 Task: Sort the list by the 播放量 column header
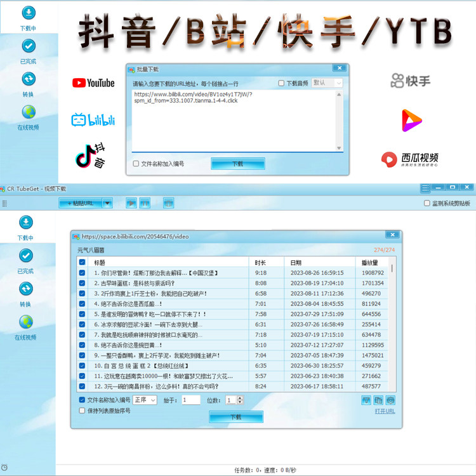[371, 262]
